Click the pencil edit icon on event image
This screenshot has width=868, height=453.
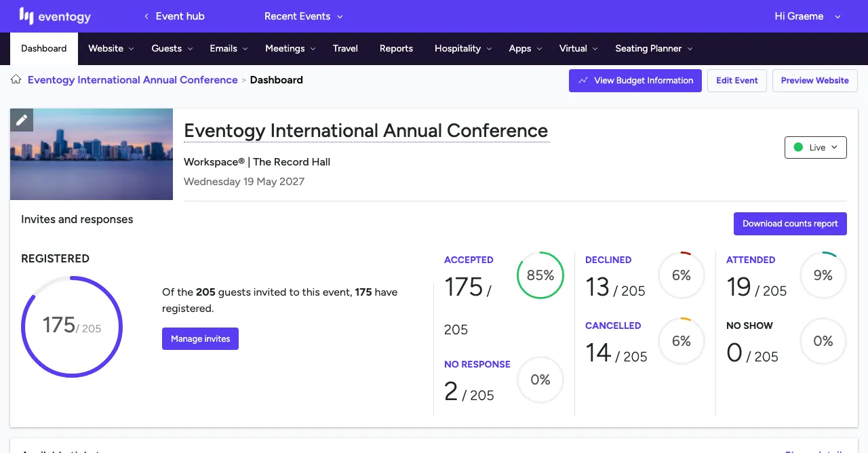click(22, 120)
